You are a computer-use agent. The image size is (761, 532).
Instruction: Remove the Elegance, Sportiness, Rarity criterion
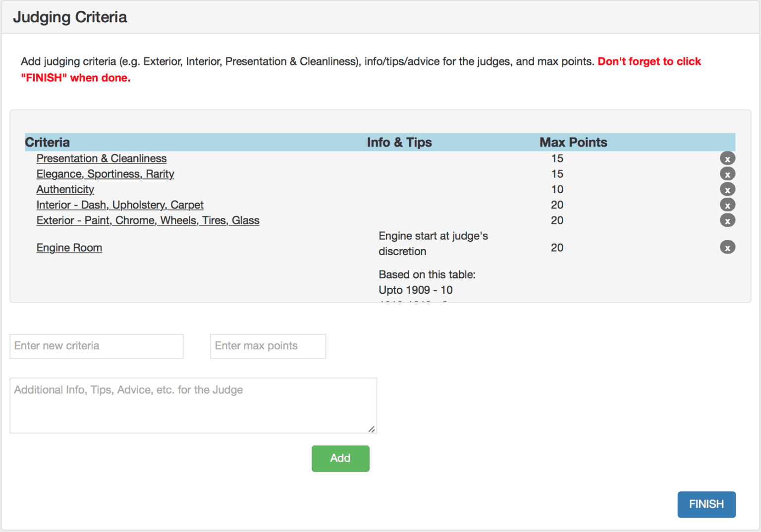click(727, 174)
